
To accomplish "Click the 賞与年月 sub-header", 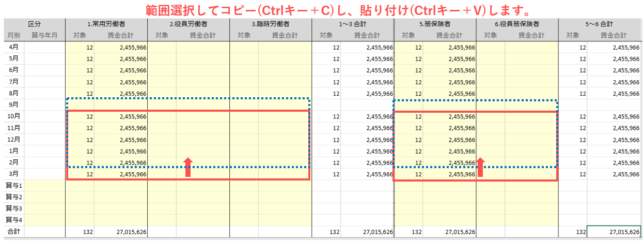I will pos(44,35).
